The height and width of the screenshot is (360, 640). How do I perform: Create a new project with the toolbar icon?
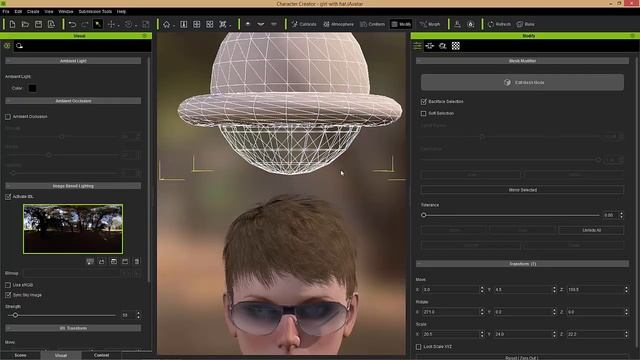click(x=12, y=24)
